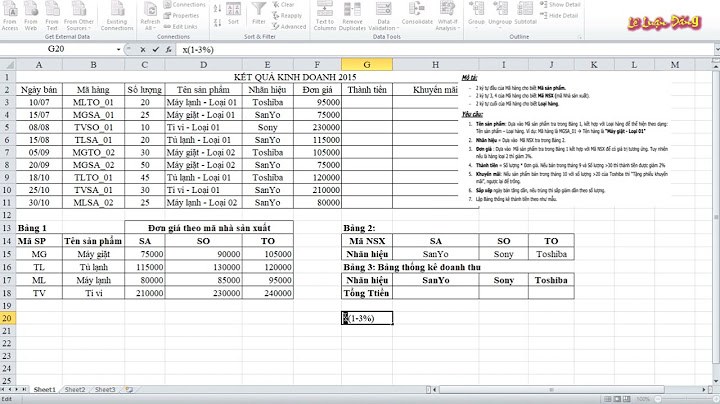Open the From Other Sources dropdown
720x404 pixels.
click(x=79, y=16)
